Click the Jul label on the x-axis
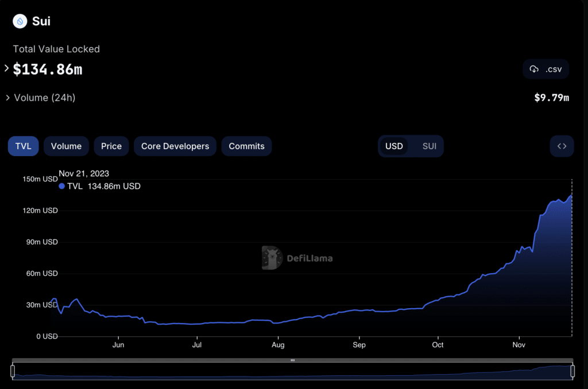This screenshot has height=389, width=588. (197, 345)
